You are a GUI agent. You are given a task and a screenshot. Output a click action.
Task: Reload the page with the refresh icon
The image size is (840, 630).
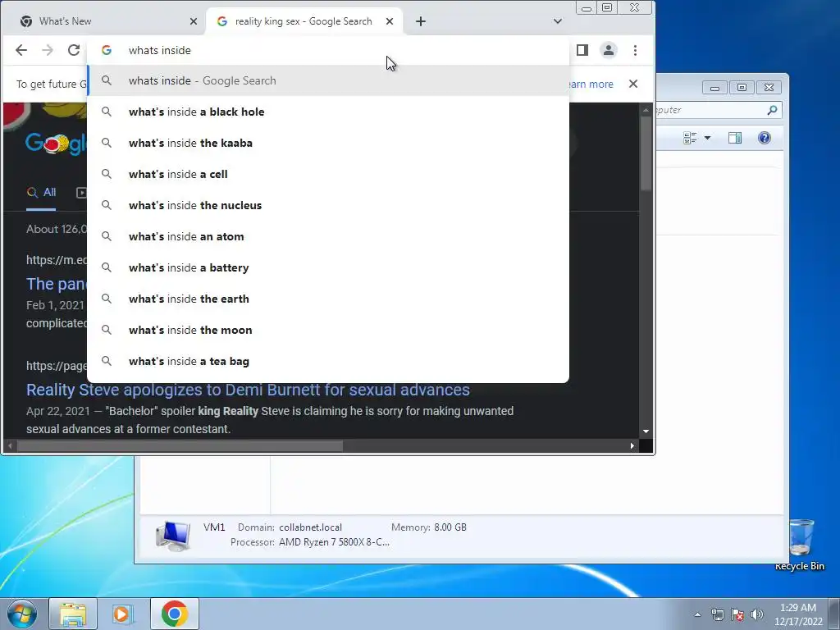point(74,50)
